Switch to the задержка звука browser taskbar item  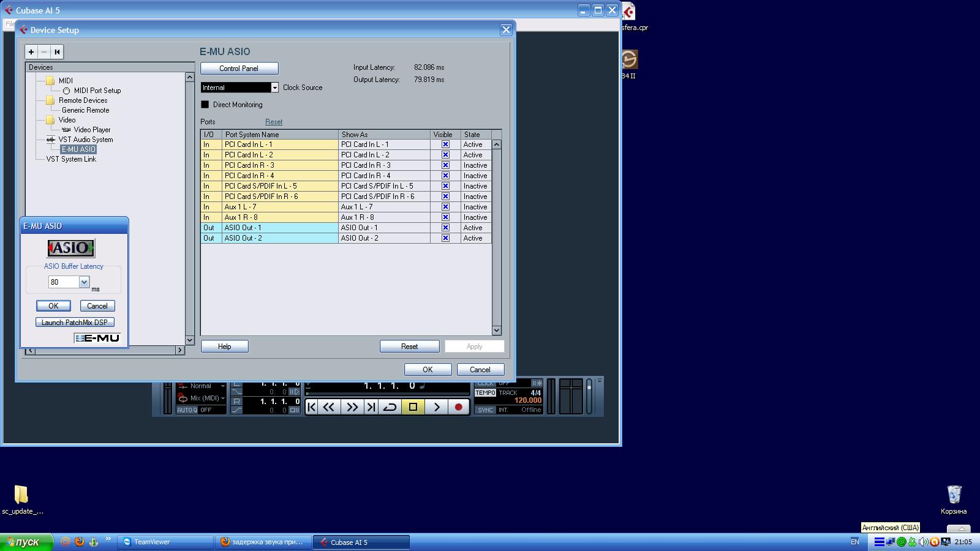(x=263, y=542)
